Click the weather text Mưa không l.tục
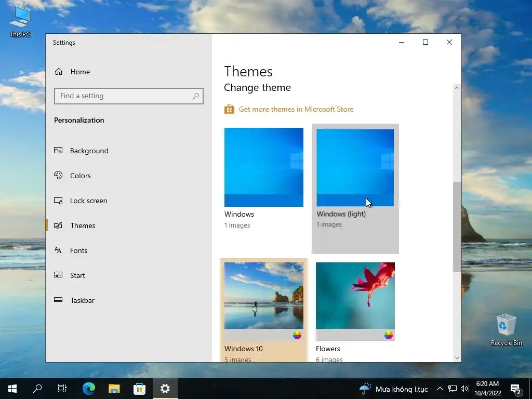 (x=402, y=389)
